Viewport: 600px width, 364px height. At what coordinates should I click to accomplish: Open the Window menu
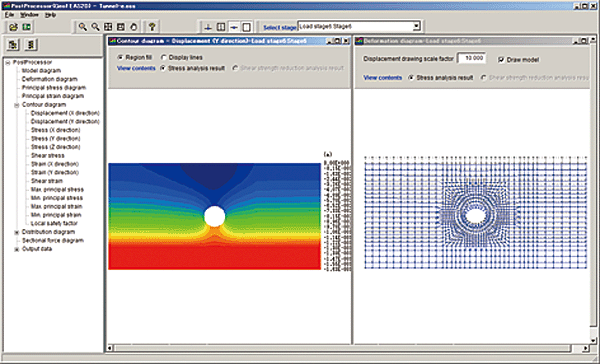pyautogui.click(x=29, y=15)
